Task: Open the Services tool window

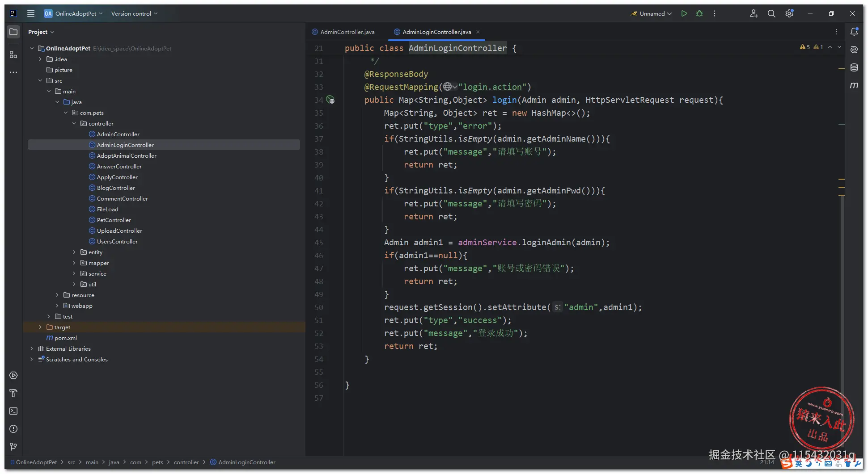Action: pos(13,375)
